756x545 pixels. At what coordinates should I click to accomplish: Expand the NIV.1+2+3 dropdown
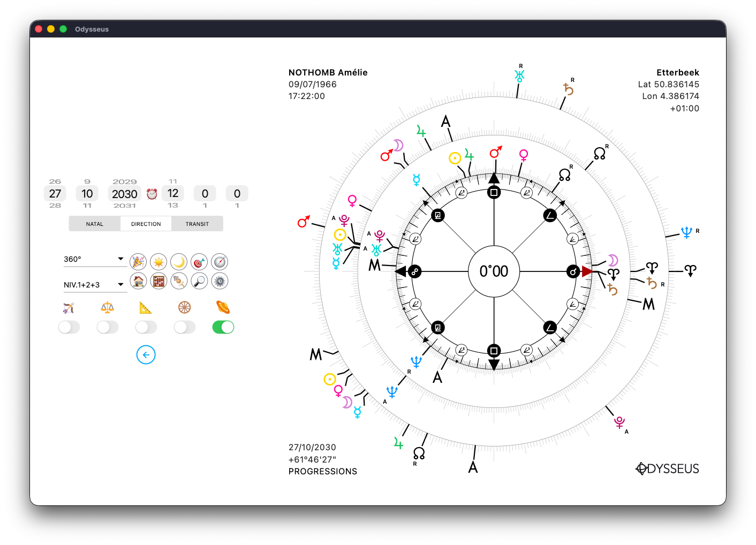(94, 285)
